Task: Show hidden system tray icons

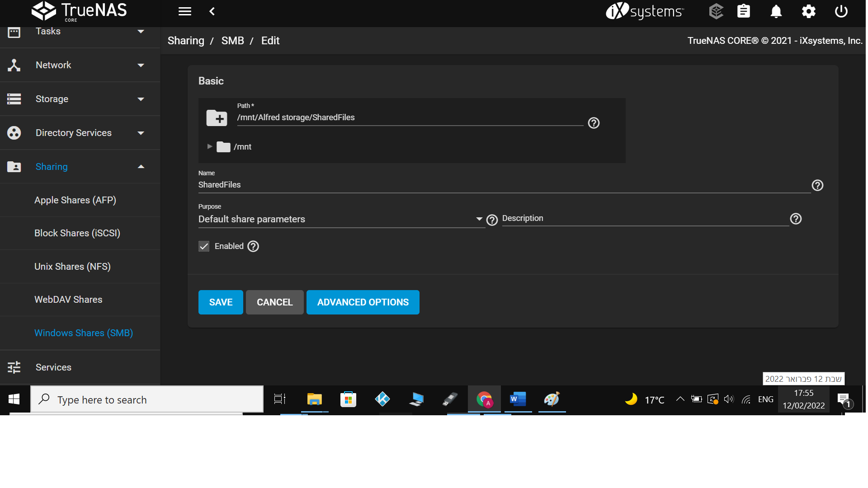Action: coord(680,399)
